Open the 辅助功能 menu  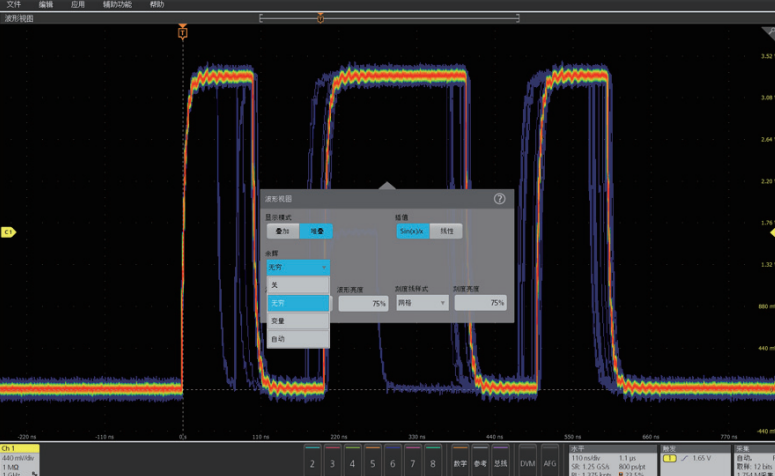click(117, 5)
